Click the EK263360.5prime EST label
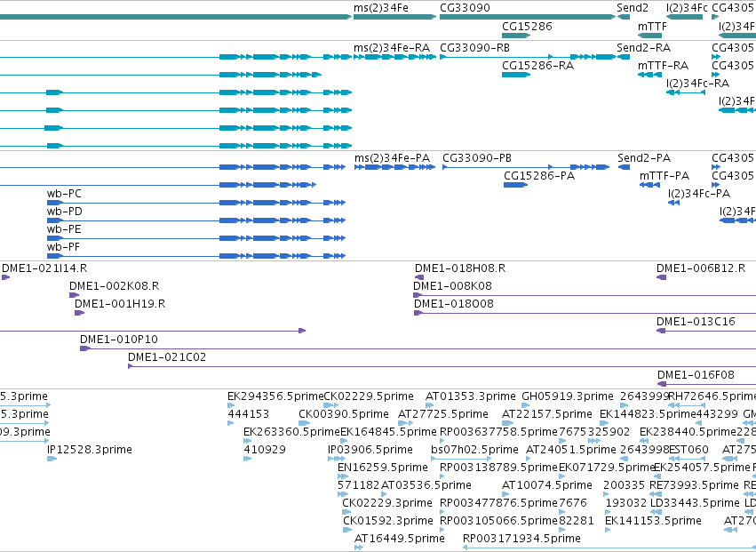Image resolution: width=756 pixels, height=552 pixels. pos(291,432)
